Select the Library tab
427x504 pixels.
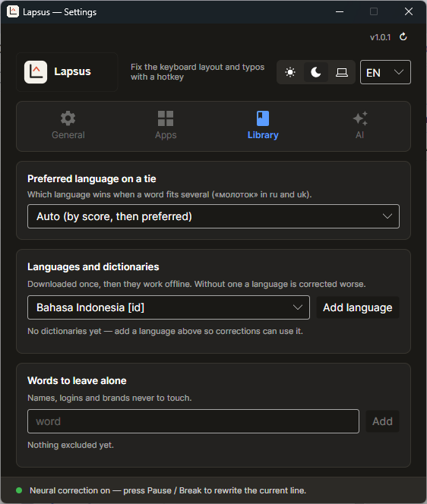point(263,126)
